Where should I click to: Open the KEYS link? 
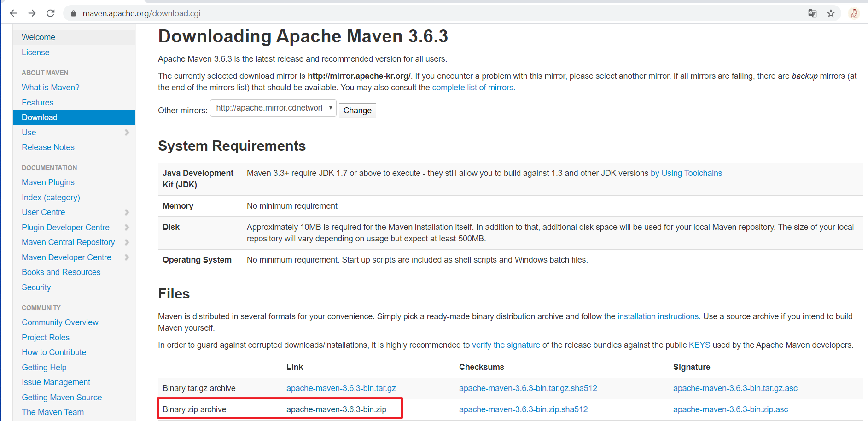(699, 345)
